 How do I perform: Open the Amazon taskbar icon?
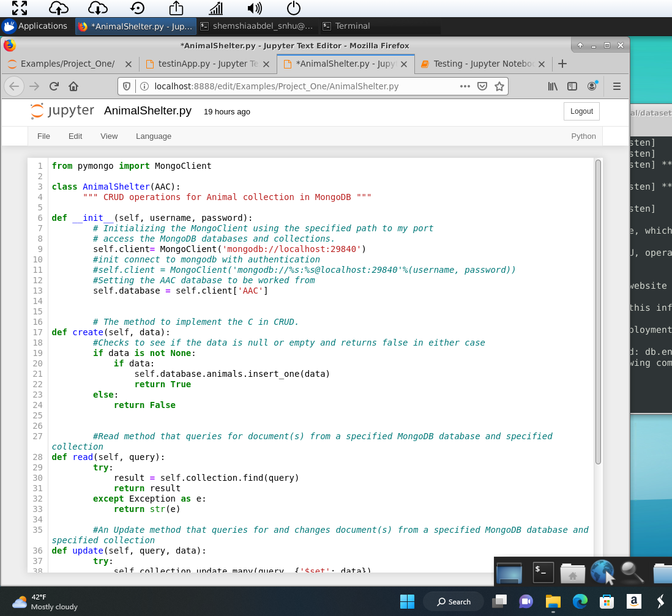tap(633, 601)
